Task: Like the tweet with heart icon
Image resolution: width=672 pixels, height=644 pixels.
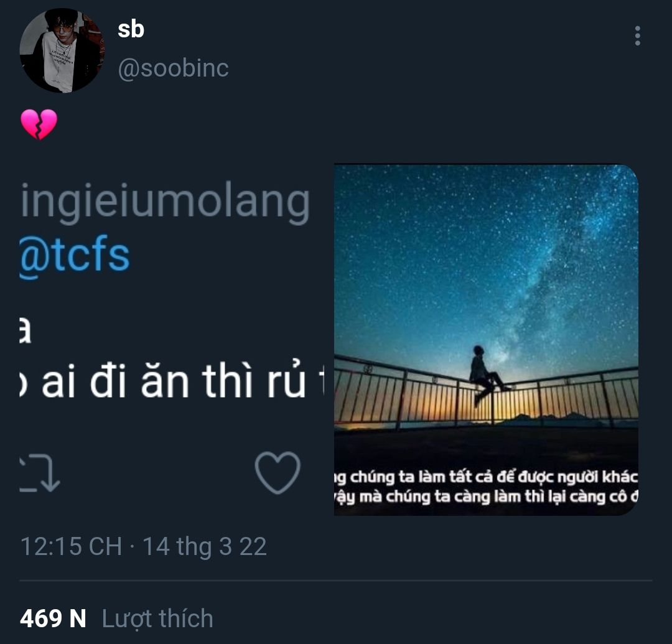Action: tap(278, 472)
